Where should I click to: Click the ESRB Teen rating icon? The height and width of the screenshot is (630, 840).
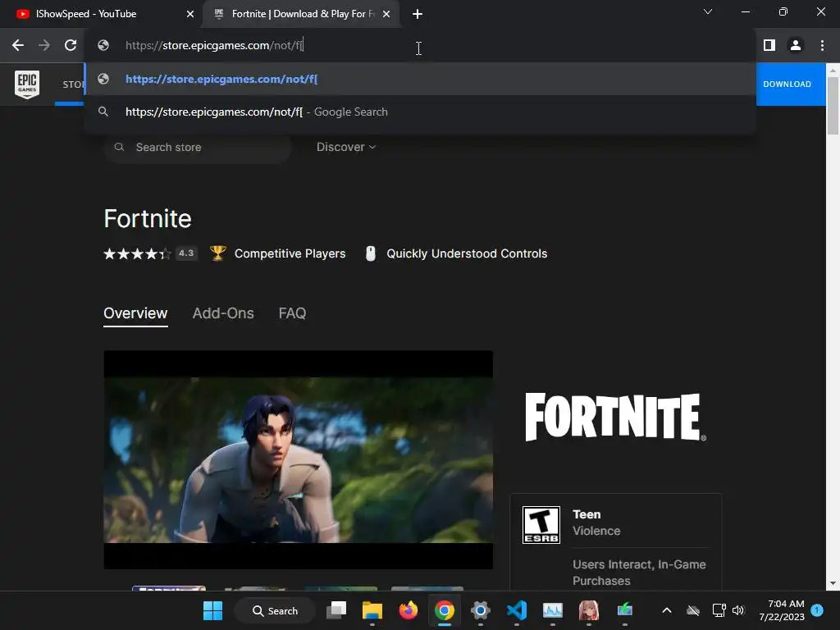[x=541, y=525]
